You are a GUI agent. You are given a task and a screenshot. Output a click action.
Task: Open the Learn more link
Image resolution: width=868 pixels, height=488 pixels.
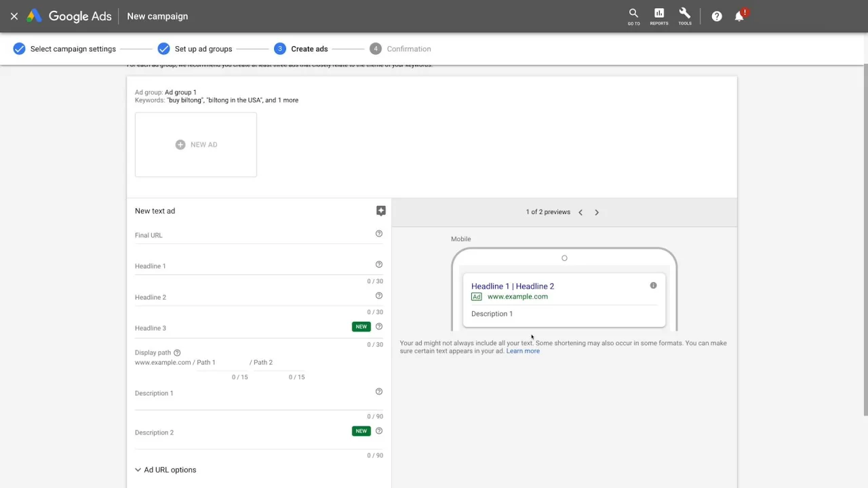523,351
